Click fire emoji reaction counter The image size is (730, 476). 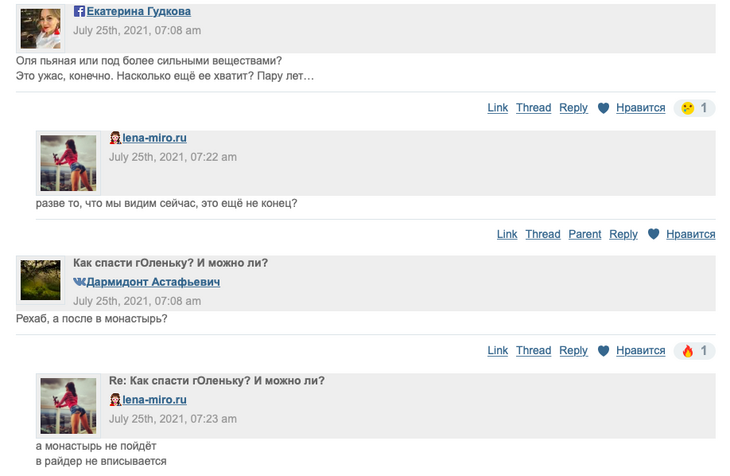coord(695,351)
